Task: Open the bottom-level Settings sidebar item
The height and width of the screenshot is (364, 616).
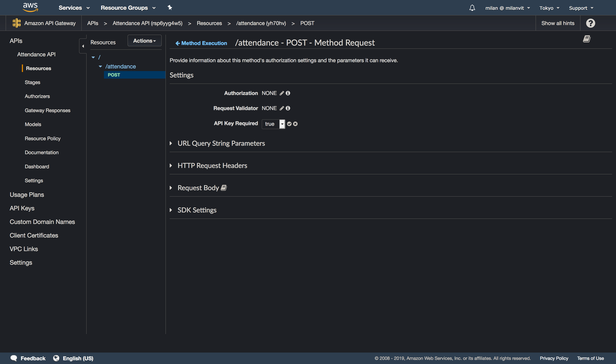Action: click(21, 262)
